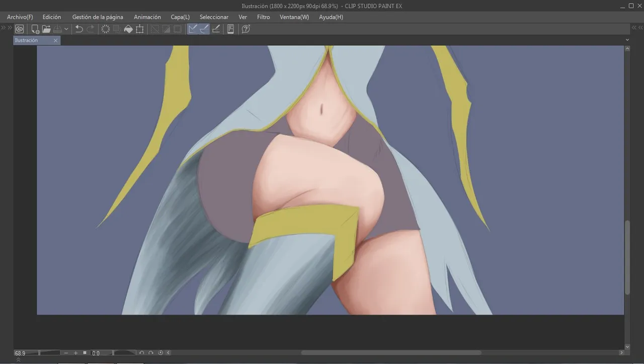Open the Capa(L) menu

pyautogui.click(x=180, y=17)
